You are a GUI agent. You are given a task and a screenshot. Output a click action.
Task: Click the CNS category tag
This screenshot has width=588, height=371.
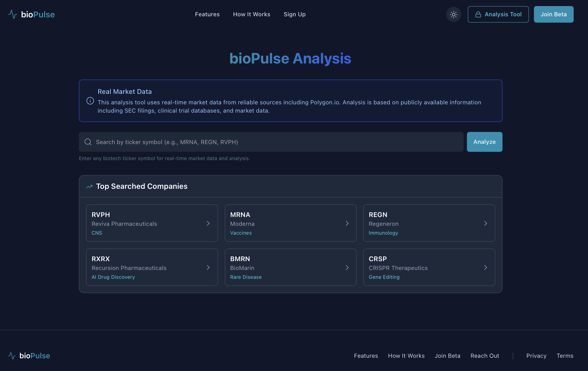click(97, 233)
